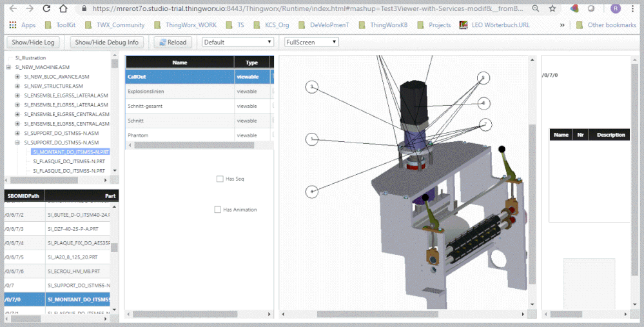644x327 pixels.
Task: Click the tree panel scroll-down arrow
Action: (115, 170)
